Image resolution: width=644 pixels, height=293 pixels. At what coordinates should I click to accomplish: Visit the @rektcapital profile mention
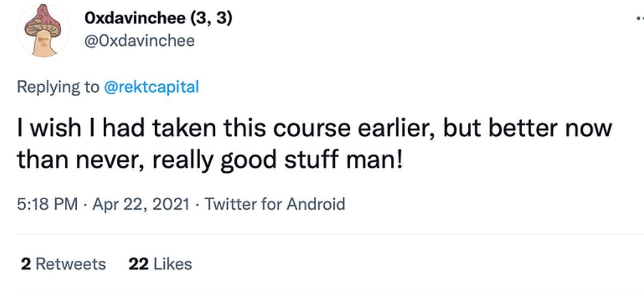150,87
